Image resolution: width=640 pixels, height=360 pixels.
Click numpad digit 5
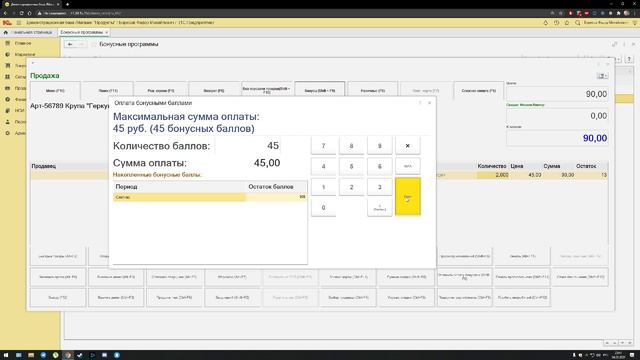(351, 166)
